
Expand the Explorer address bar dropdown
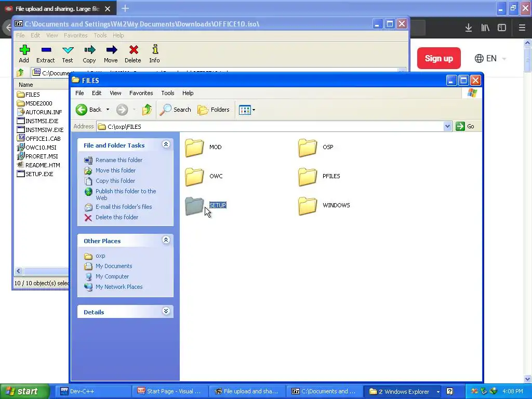pyautogui.click(x=447, y=126)
